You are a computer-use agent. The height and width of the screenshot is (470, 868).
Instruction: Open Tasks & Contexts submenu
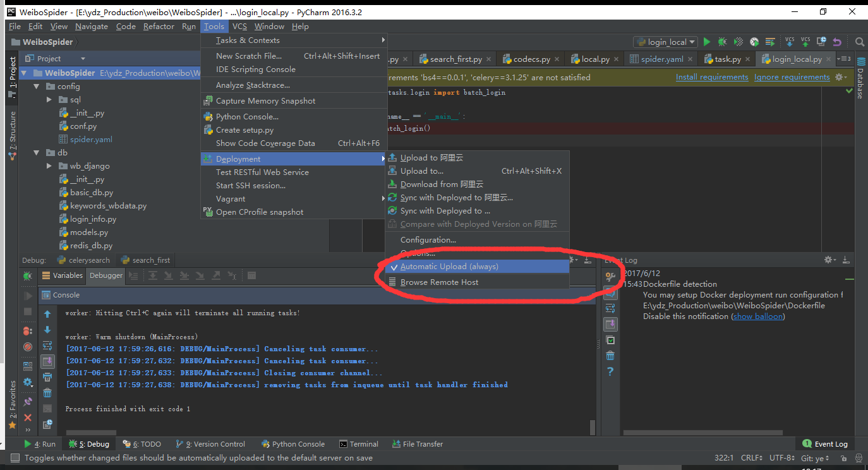[x=294, y=40]
